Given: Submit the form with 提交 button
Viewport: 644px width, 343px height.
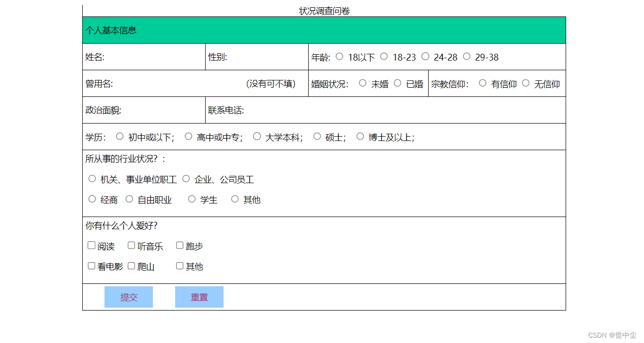Looking at the screenshot, I should 129,297.
